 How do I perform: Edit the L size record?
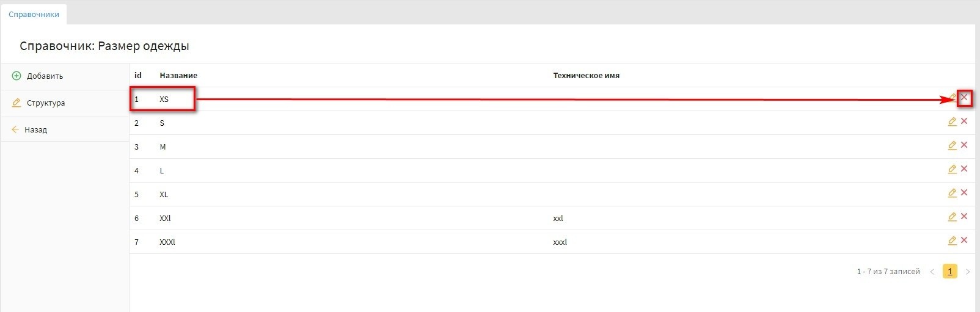click(x=952, y=169)
